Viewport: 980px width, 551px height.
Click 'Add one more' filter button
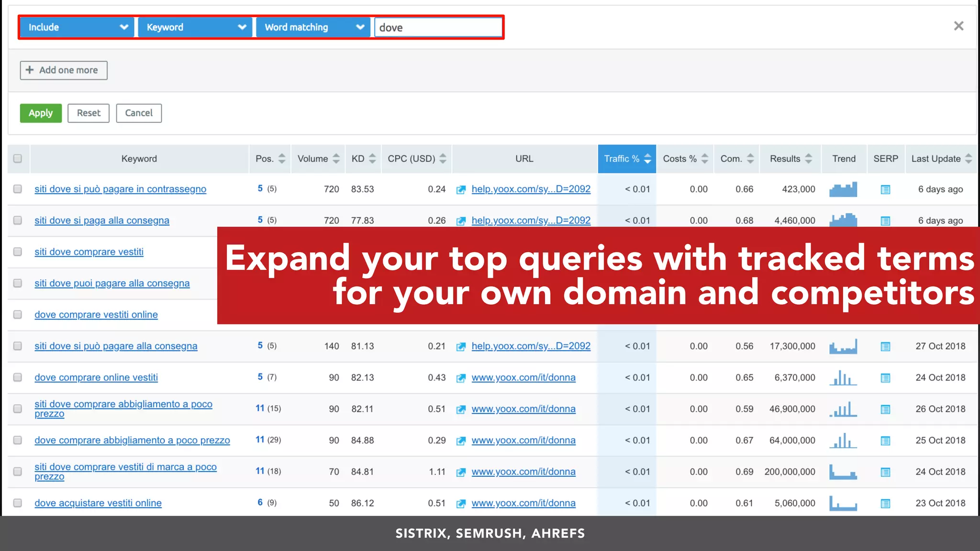tap(64, 70)
